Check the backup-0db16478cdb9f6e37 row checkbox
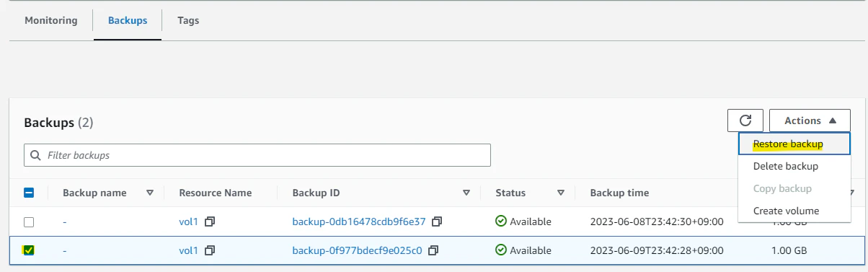868x272 pixels. [29, 221]
